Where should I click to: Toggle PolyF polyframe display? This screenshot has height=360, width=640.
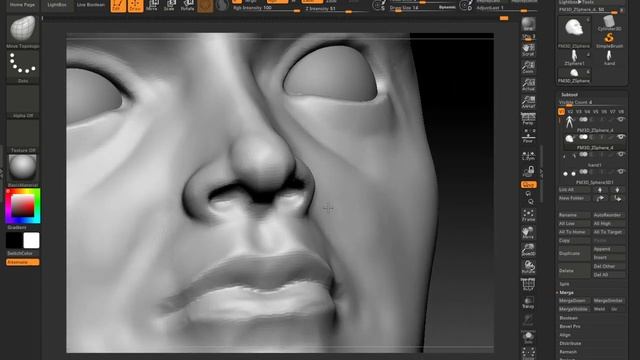pos(528,284)
